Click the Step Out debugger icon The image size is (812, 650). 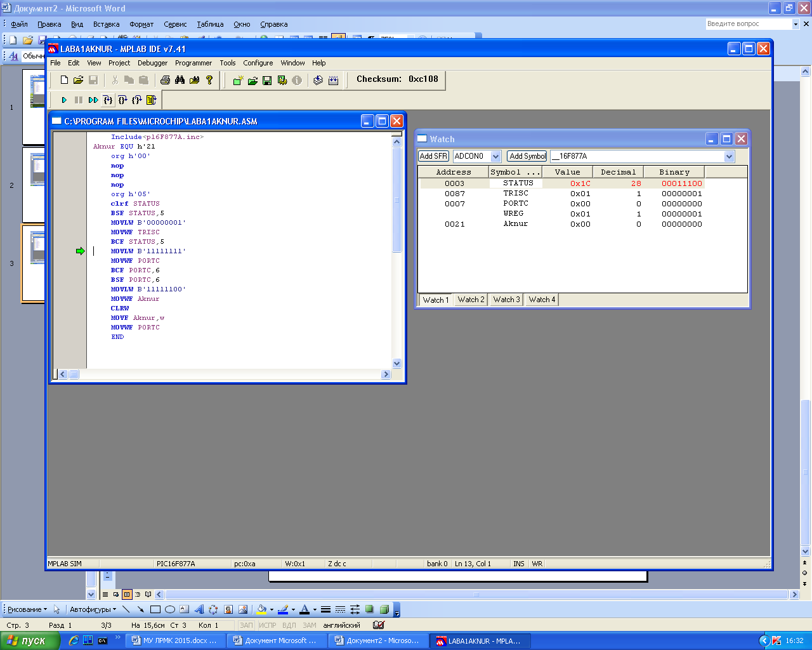(137, 100)
